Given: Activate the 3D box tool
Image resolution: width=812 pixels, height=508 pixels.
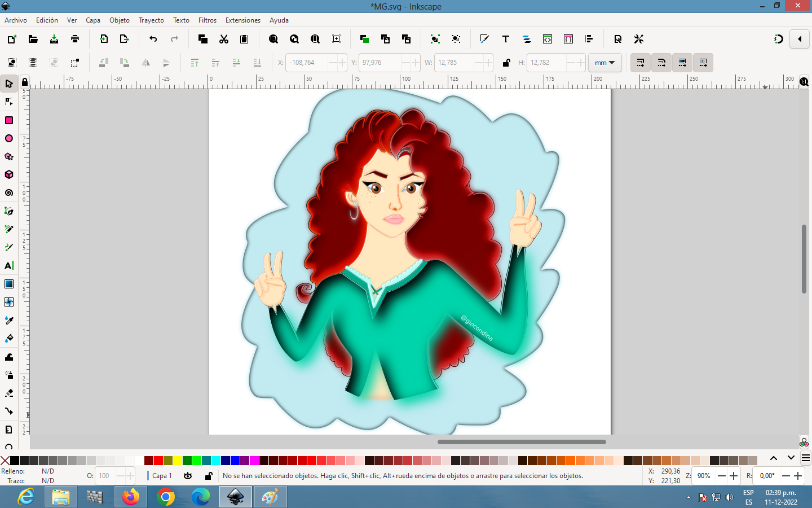Looking at the screenshot, I should click(9, 174).
